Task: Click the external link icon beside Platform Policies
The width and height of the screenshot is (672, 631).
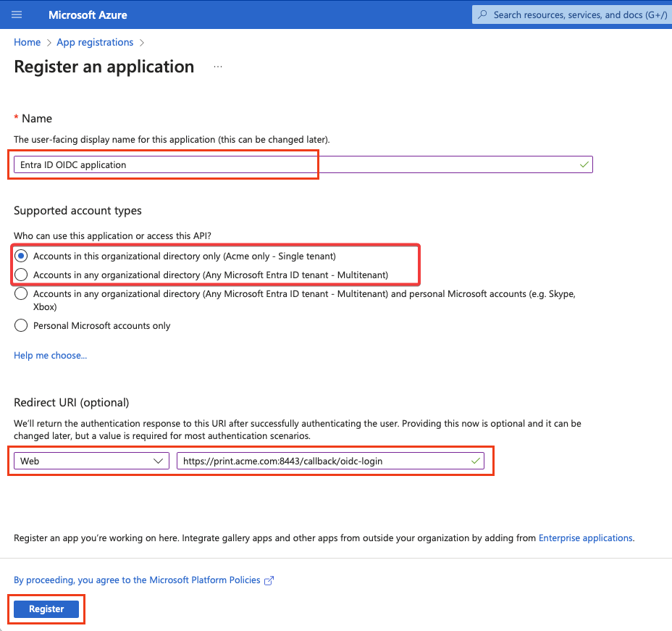Action: [269, 580]
